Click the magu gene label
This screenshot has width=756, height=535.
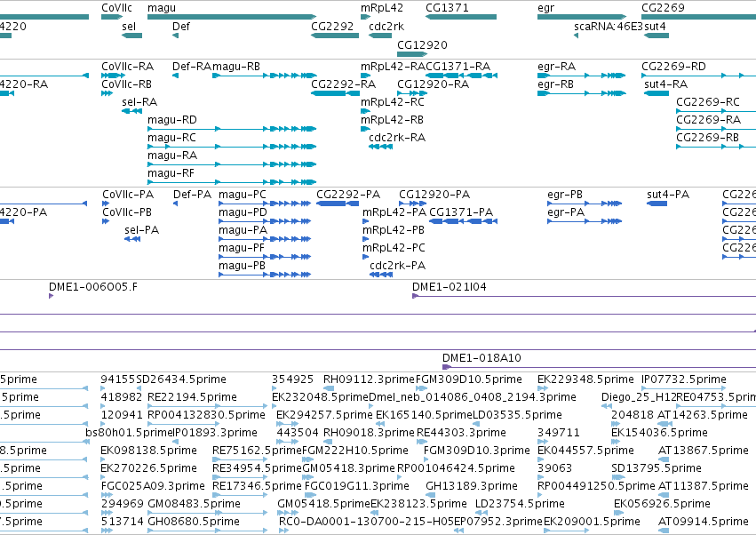[x=162, y=8]
